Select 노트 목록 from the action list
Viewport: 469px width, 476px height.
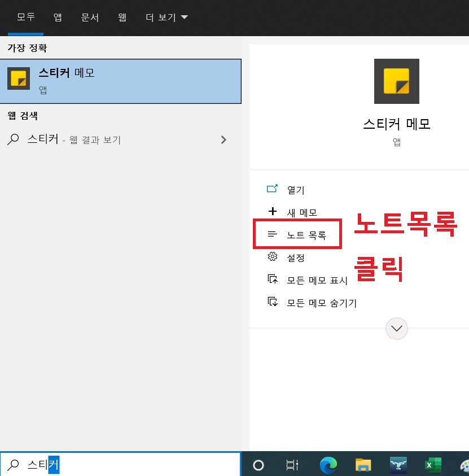tap(306, 235)
